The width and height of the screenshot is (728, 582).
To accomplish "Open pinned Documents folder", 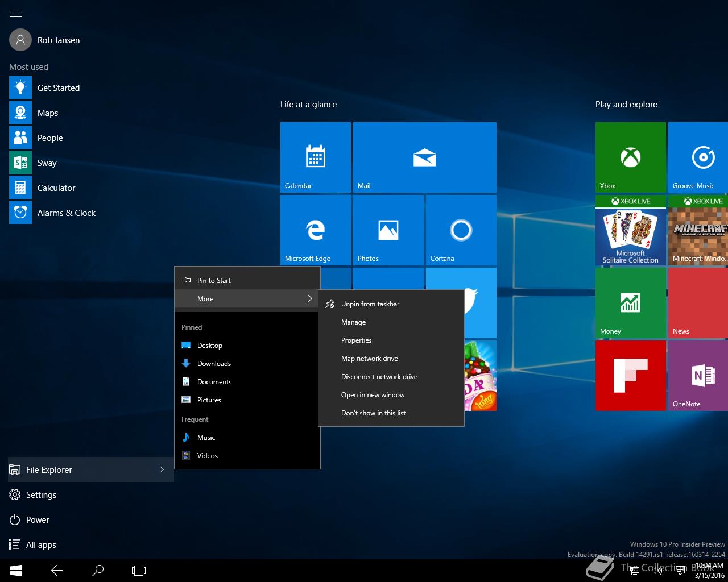I will point(247,381).
